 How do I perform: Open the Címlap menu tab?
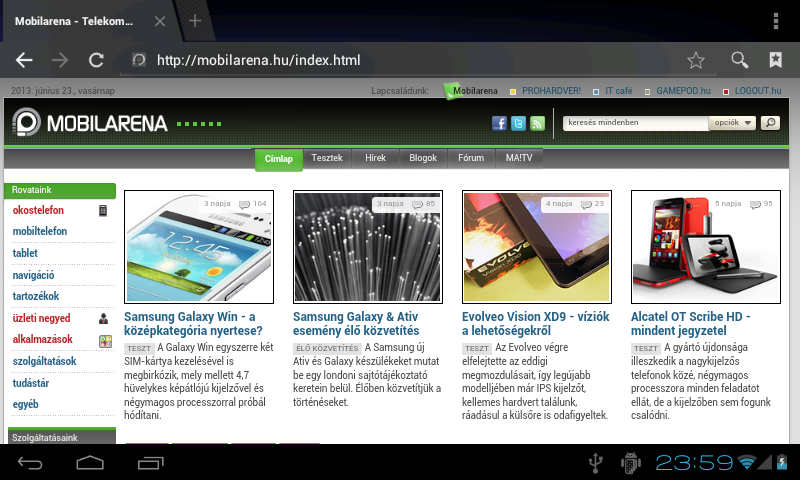(x=279, y=159)
